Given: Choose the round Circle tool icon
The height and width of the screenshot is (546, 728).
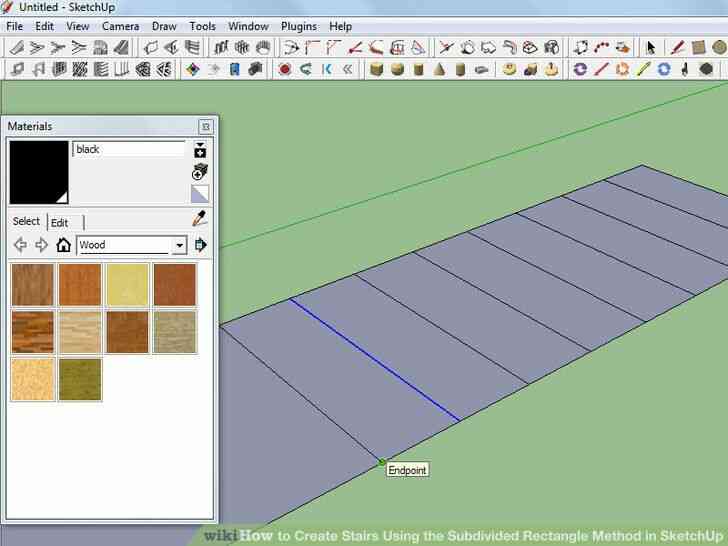Looking at the screenshot, I should coord(719,47).
